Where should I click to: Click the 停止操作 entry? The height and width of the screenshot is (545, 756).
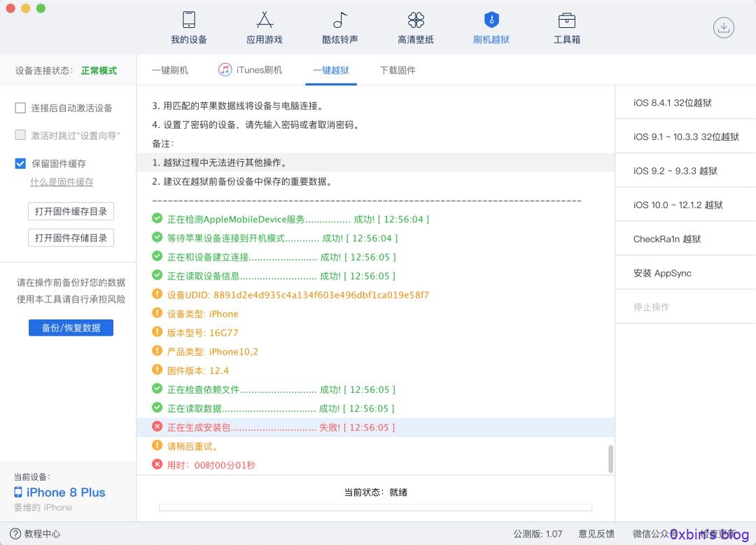click(685, 307)
